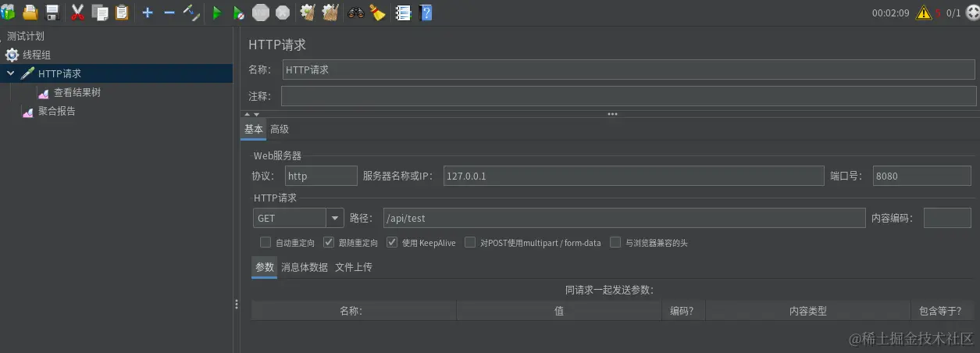The image size is (980, 353).
Task: Click the server IP field 127.0.0.1
Action: [633, 176]
